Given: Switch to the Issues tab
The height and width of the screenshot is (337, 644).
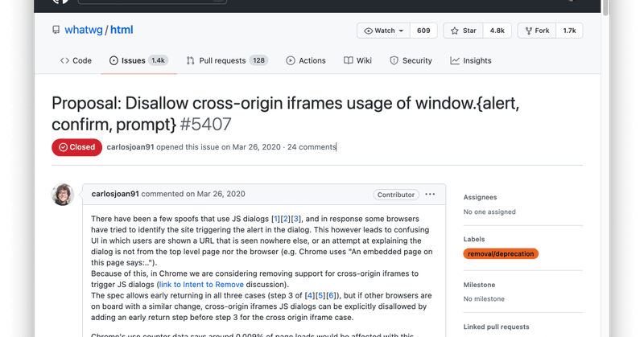Looking at the screenshot, I should coord(138,61).
